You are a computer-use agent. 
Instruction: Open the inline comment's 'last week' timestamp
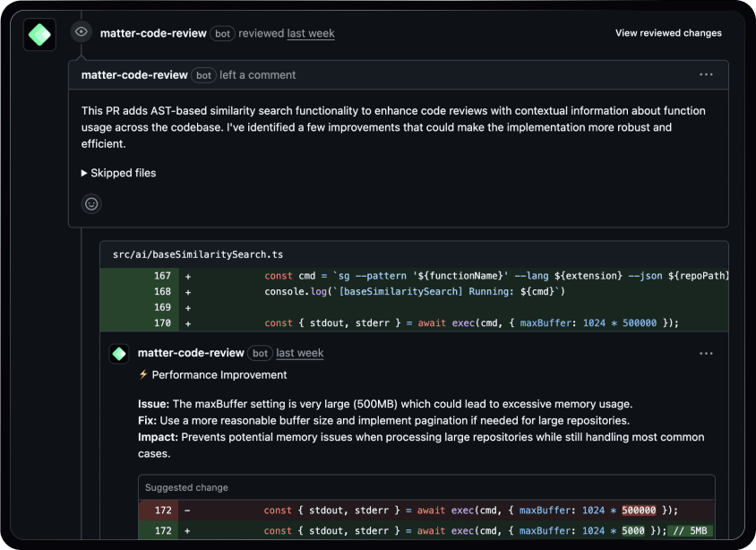point(299,353)
